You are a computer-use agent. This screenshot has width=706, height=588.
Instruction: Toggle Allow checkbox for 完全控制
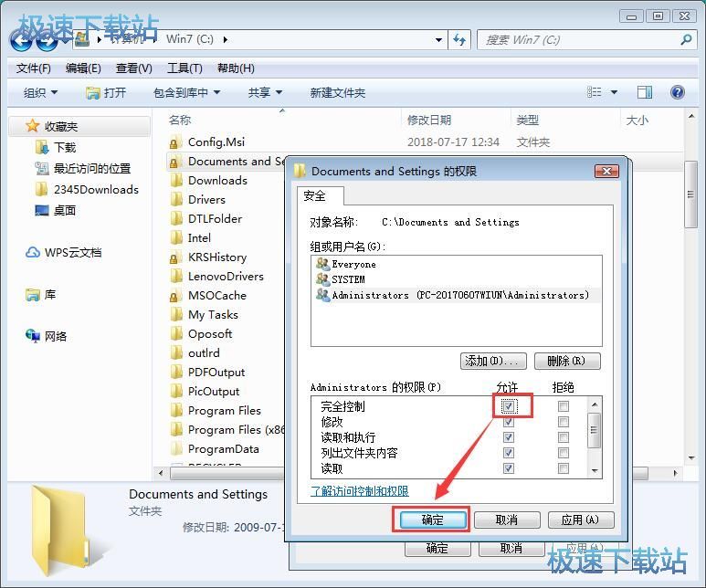509,406
